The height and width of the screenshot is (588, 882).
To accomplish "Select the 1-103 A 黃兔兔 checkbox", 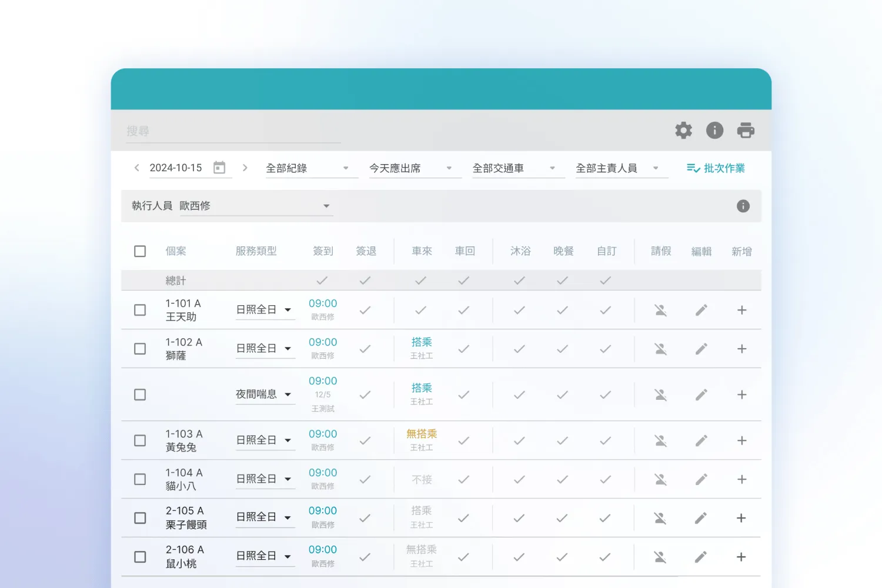I will tap(140, 440).
